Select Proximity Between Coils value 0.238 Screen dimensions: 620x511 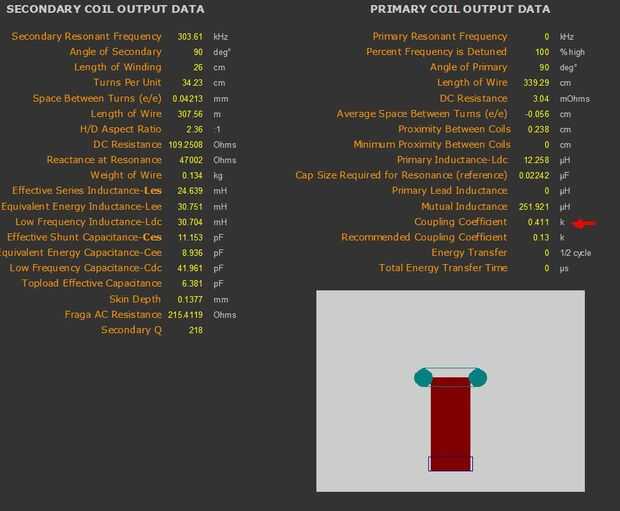point(539,129)
